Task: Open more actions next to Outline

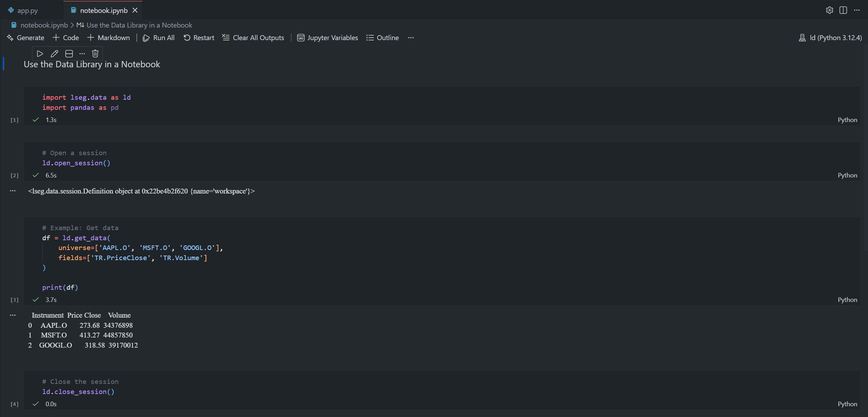Action: pos(411,38)
